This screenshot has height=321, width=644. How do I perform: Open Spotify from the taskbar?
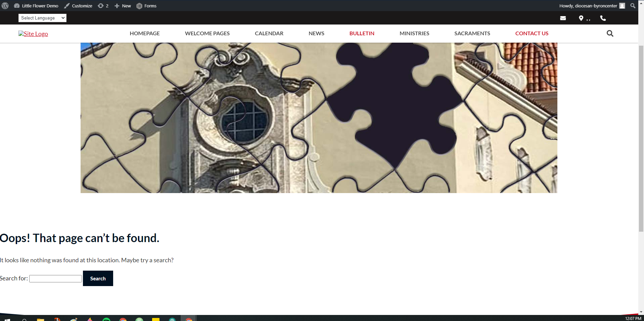pyautogui.click(x=106, y=319)
